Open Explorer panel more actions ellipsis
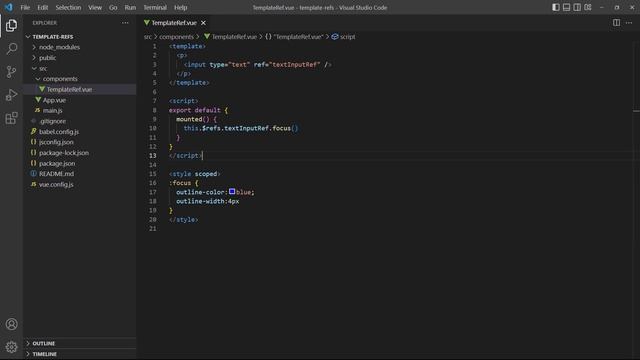 [x=125, y=23]
